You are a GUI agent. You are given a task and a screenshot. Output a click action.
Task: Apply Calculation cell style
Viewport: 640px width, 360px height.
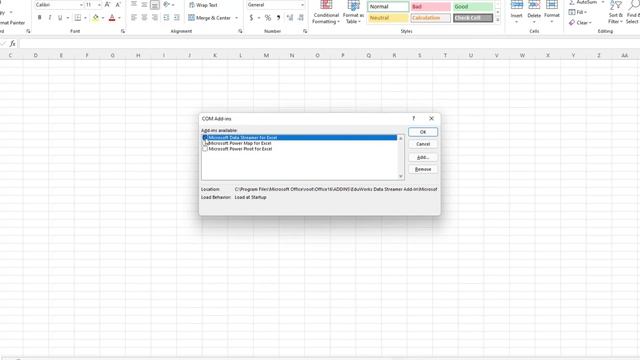coord(431,18)
